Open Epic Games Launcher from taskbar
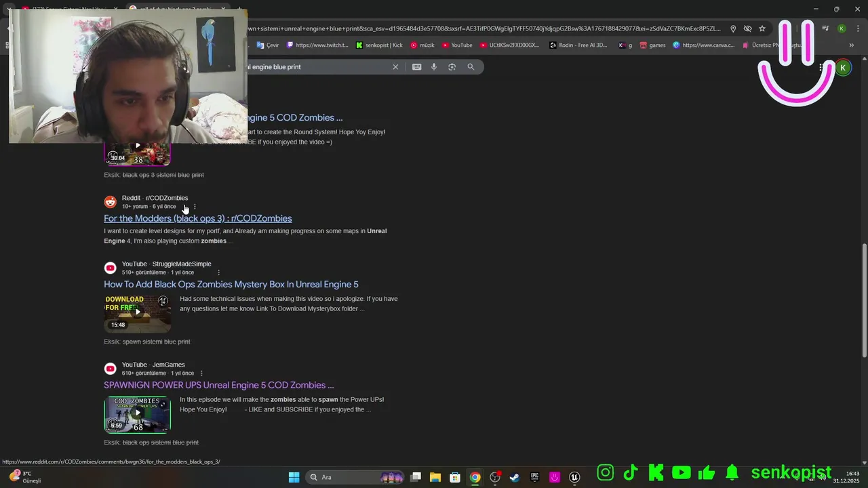 click(534, 477)
